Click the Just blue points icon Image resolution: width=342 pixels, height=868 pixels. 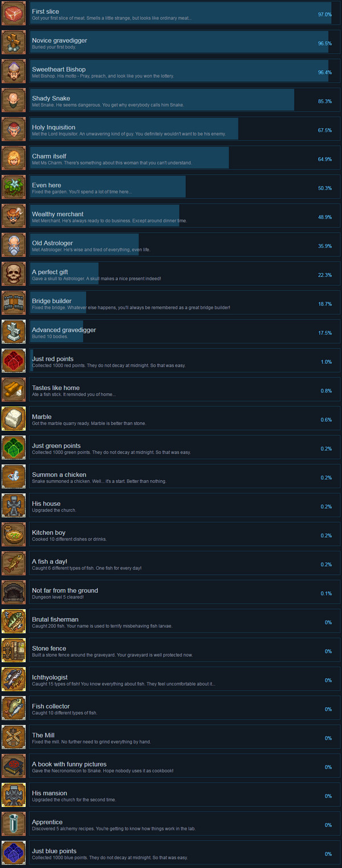(x=14, y=853)
